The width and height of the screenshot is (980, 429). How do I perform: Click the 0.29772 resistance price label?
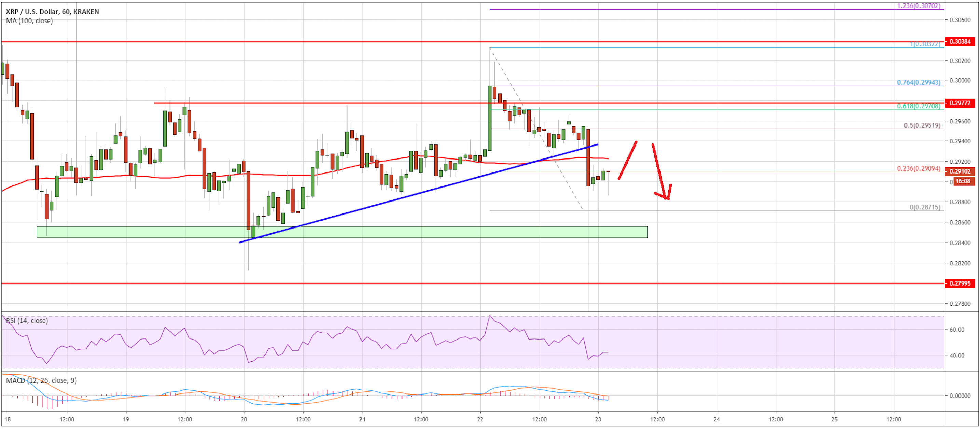(959, 103)
